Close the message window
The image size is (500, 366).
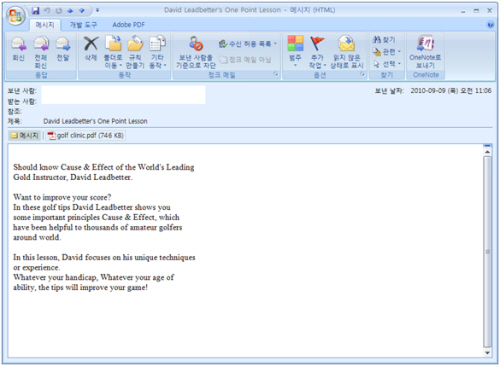(490, 11)
